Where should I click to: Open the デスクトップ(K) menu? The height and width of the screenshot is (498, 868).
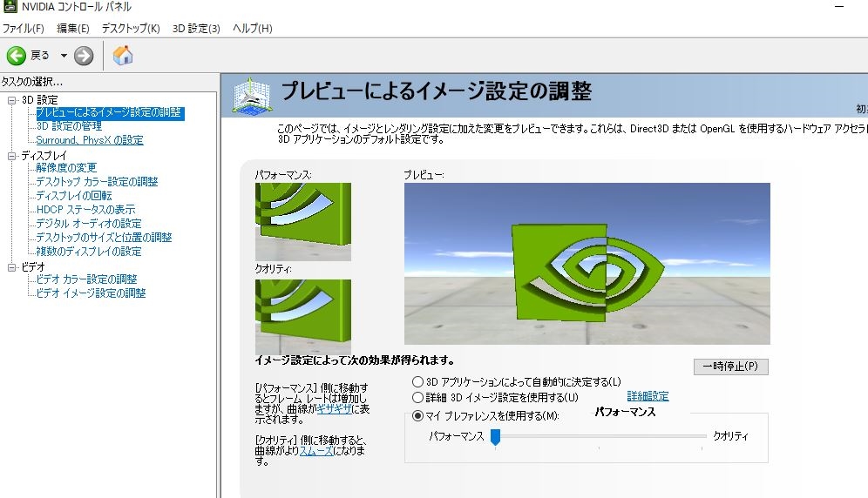click(x=131, y=28)
